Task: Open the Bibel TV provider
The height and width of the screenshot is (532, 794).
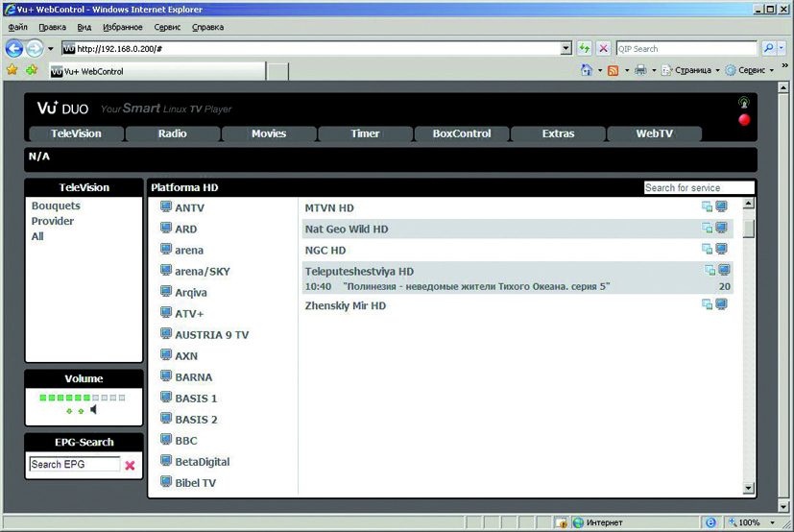Action: tap(195, 483)
